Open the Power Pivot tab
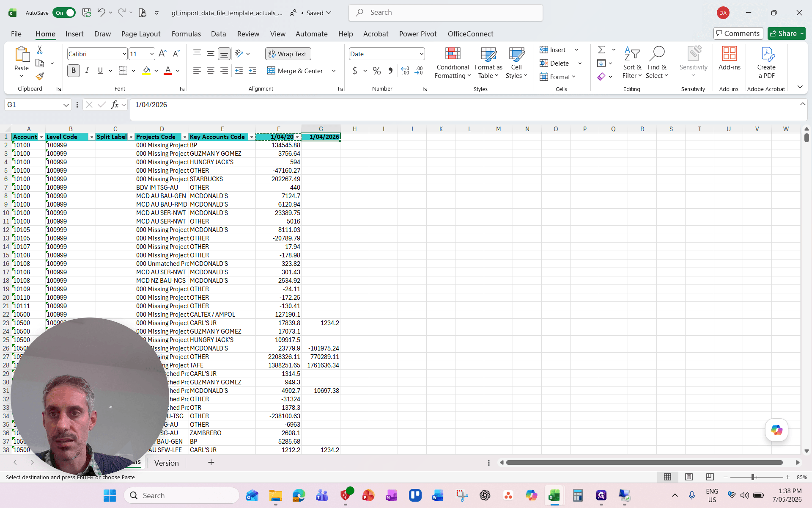This screenshot has width=812, height=508. pyautogui.click(x=417, y=34)
